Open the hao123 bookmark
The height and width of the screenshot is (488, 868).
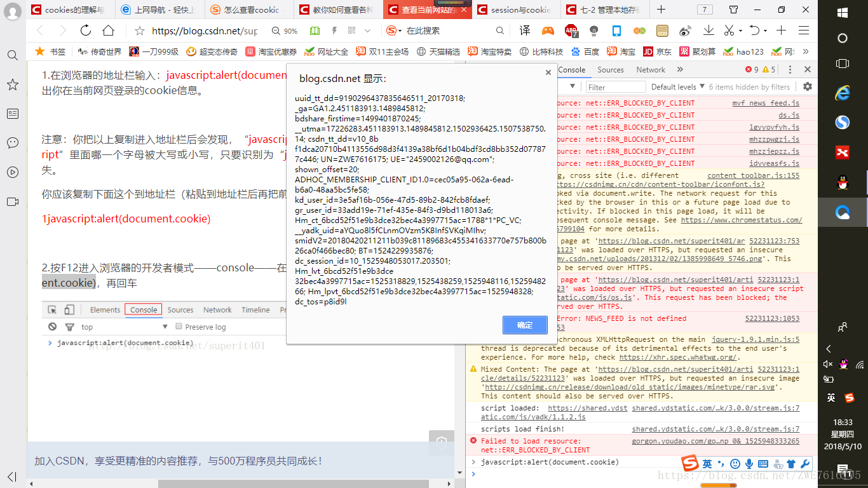coord(743,51)
